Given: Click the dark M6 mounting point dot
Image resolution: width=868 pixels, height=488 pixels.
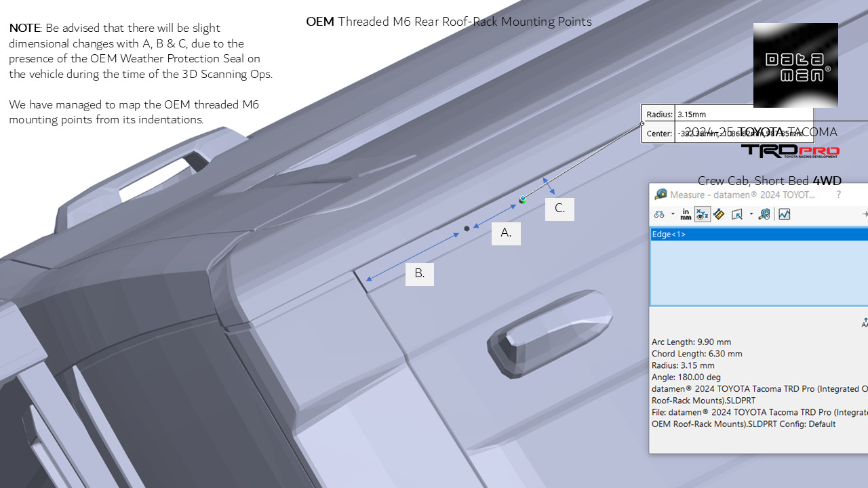Looking at the screenshot, I should click(x=467, y=228).
